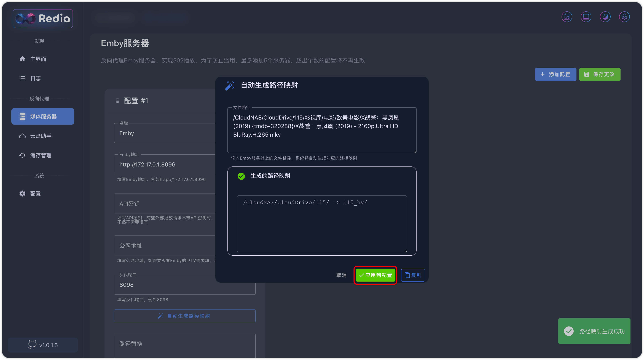The height and width of the screenshot is (360, 644).
Task: Click 应用到配置 apply button
Action: (x=375, y=275)
